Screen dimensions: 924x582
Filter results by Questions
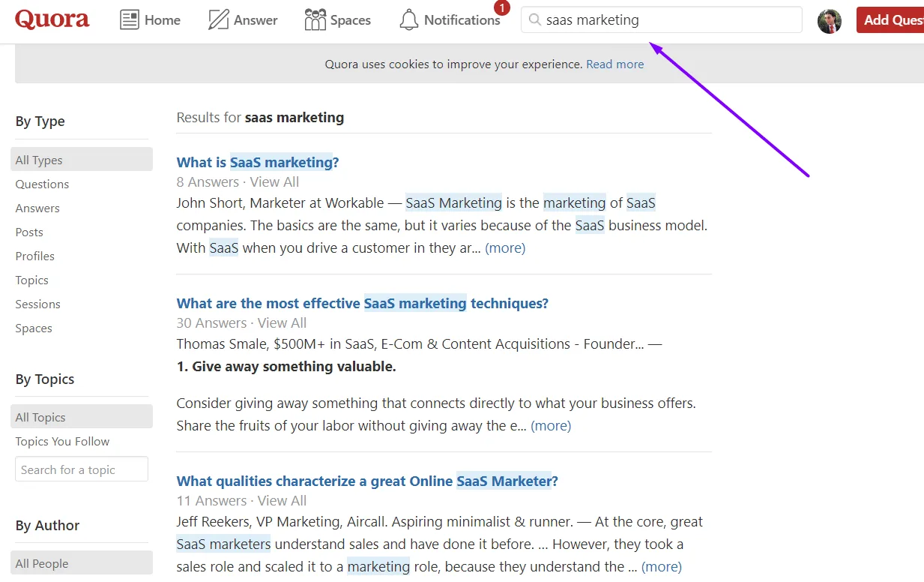pyautogui.click(x=42, y=184)
